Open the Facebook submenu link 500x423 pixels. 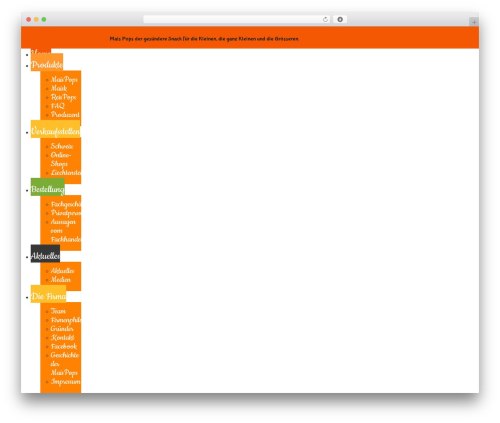(x=64, y=346)
